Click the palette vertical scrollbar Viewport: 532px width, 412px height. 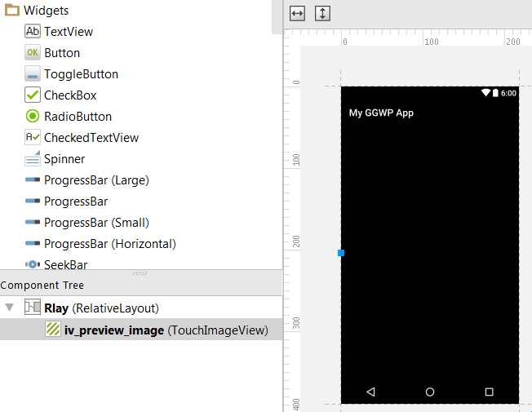point(277,17)
